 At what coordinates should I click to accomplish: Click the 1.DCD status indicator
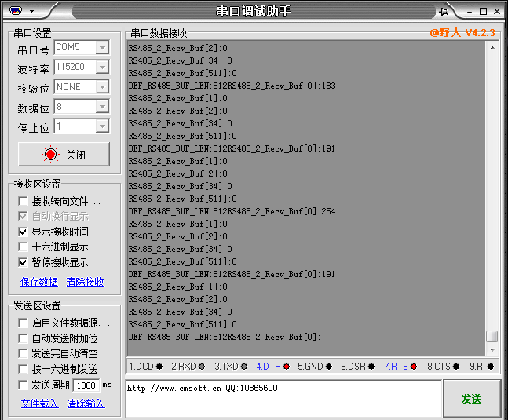(x=145, y=367)
